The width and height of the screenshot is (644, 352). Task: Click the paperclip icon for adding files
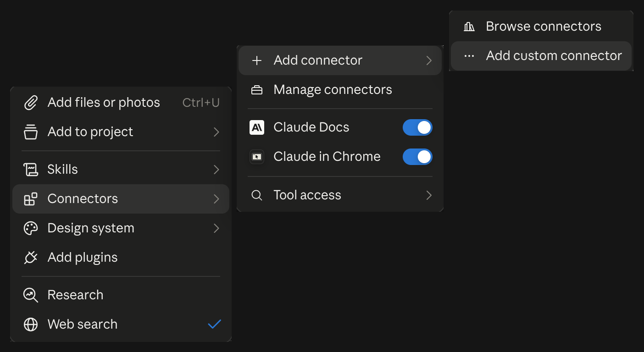coord(30,103)
